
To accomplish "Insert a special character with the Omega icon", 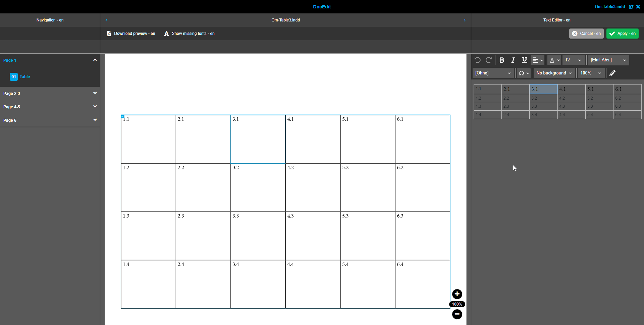I will [522, 73].
